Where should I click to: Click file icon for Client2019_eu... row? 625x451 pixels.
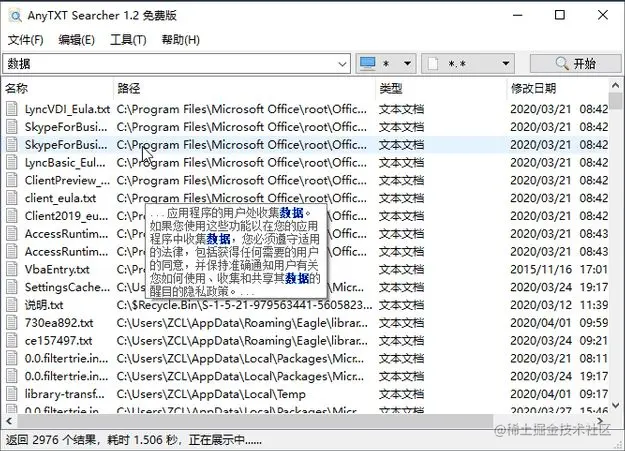point(12,216)
